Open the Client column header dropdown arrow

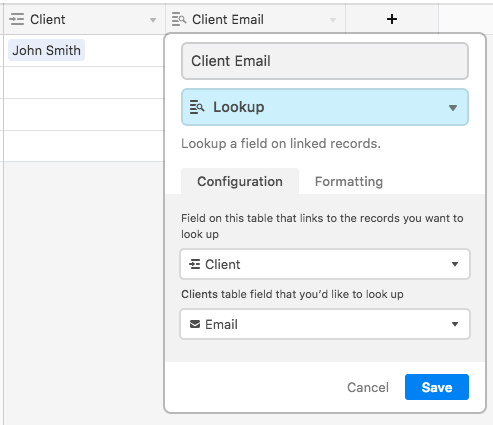pos(153,20)
